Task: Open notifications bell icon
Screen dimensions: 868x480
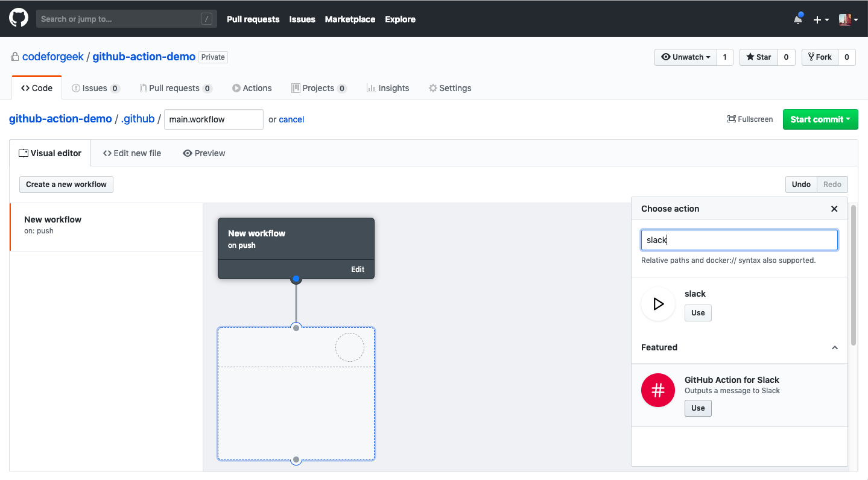Action: (x=798, y=19)
